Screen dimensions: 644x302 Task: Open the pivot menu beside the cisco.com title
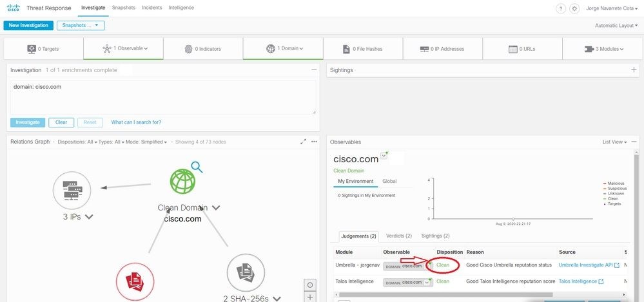[384, 156]
